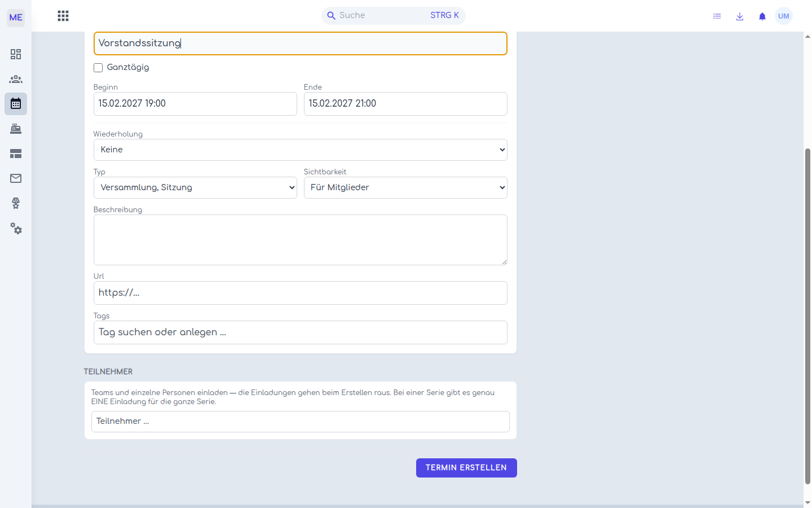Screen dimensions: 812x508
Task: Open the Typ dropdown showing Versammlung, Sitzung
Action: point(195,188)
